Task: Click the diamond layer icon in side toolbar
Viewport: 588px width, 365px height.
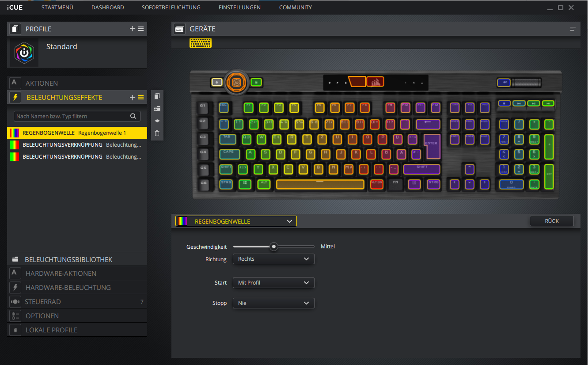Action: (157, 121)
